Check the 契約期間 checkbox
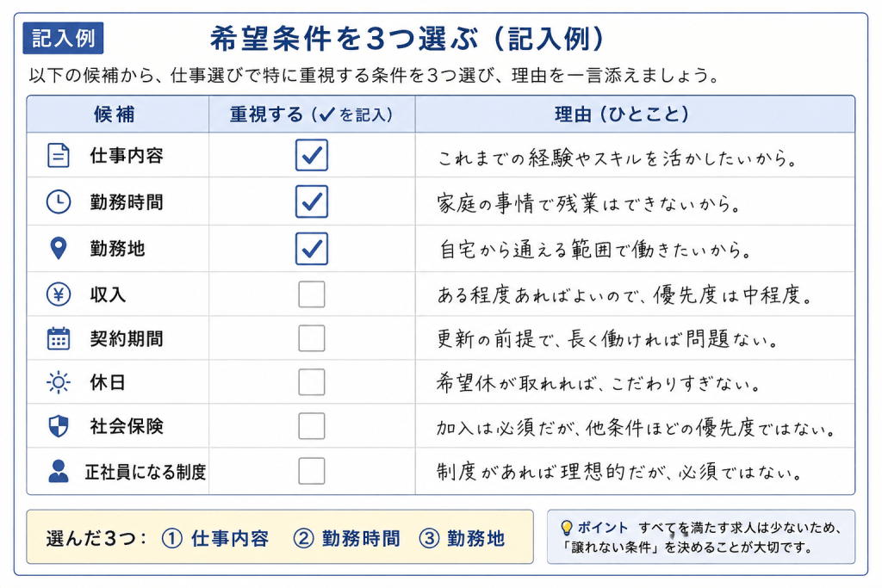Image resolution: width=882 pixels, height=588 pixels. click(312, 337)
